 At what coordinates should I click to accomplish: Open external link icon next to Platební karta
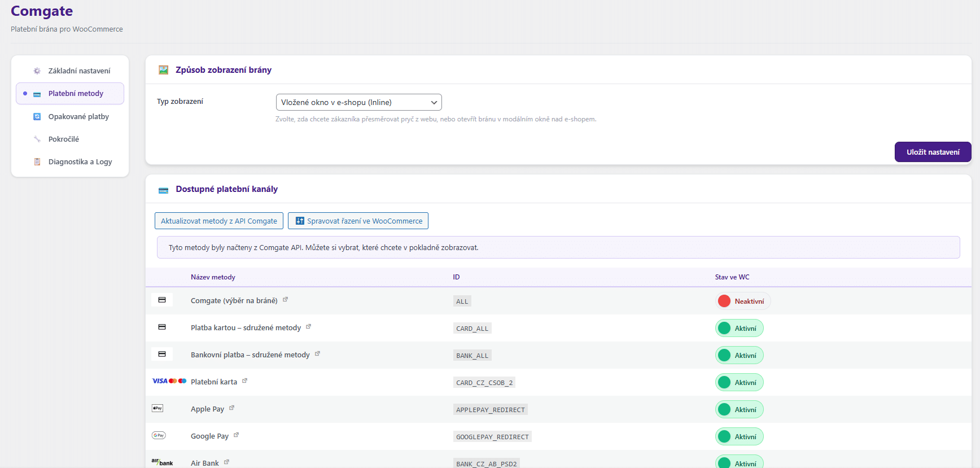click(244, 381)
